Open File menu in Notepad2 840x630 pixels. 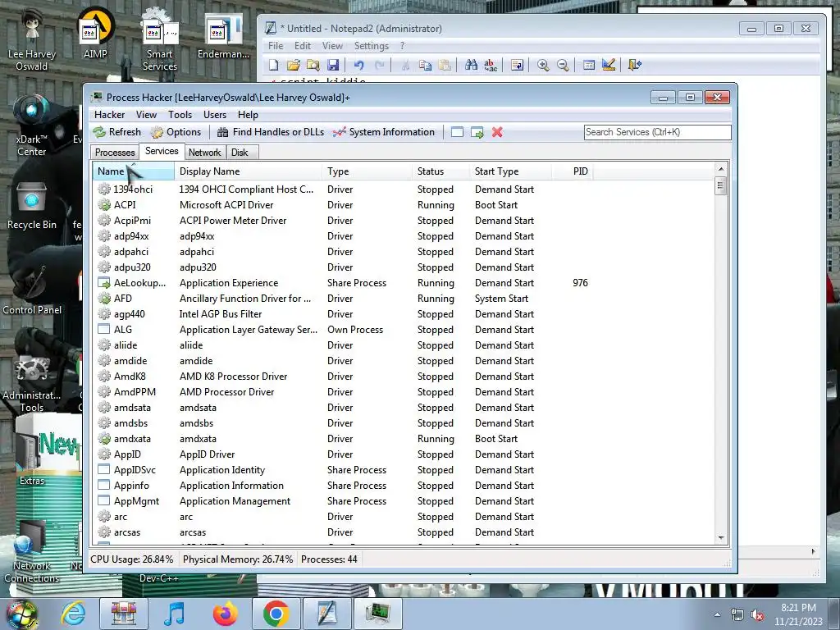(276, 46)
